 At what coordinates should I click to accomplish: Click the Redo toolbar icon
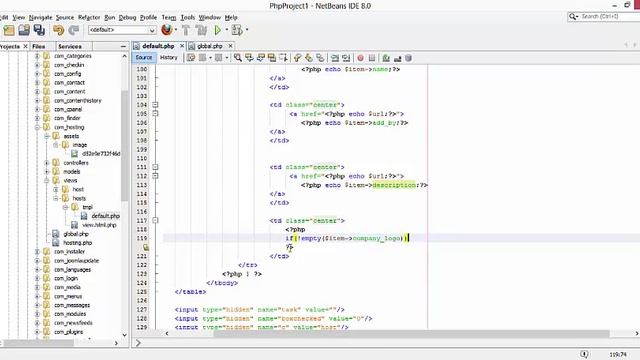[x=73, y=30]
